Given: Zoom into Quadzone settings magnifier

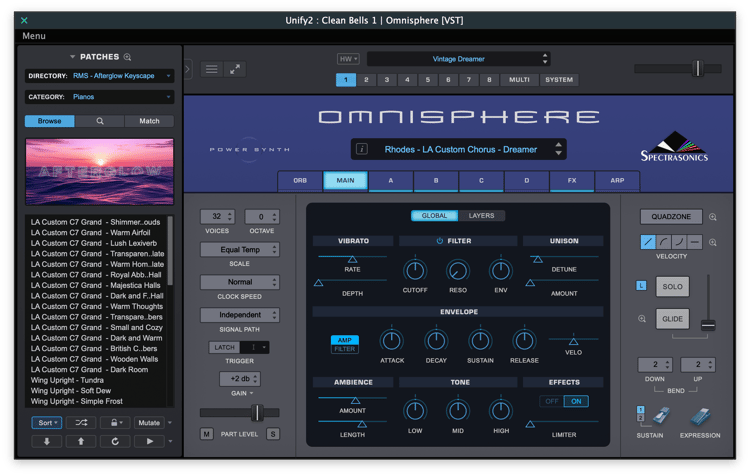Looking at the screenshot, I should pos(713,217).
